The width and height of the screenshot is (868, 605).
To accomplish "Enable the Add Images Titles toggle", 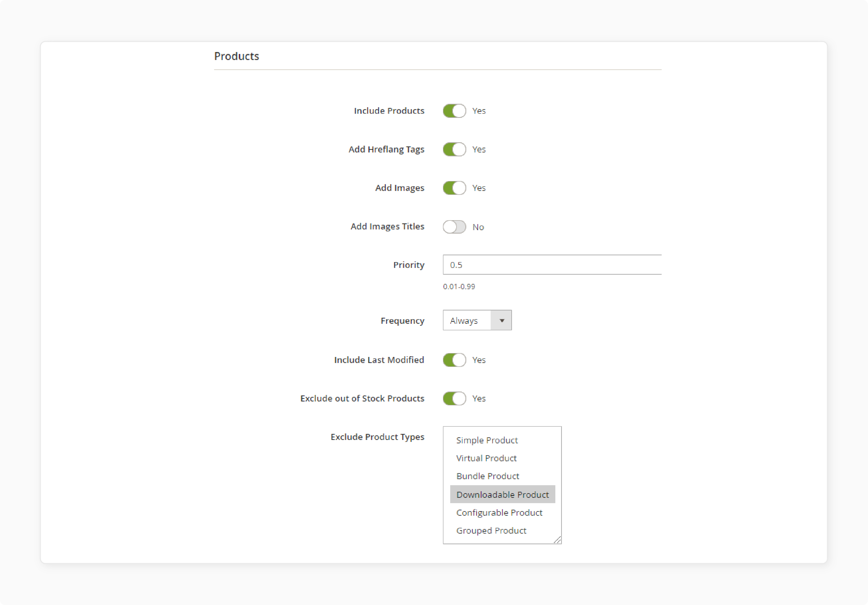I will pyautogui.click(x=454, y=227).
